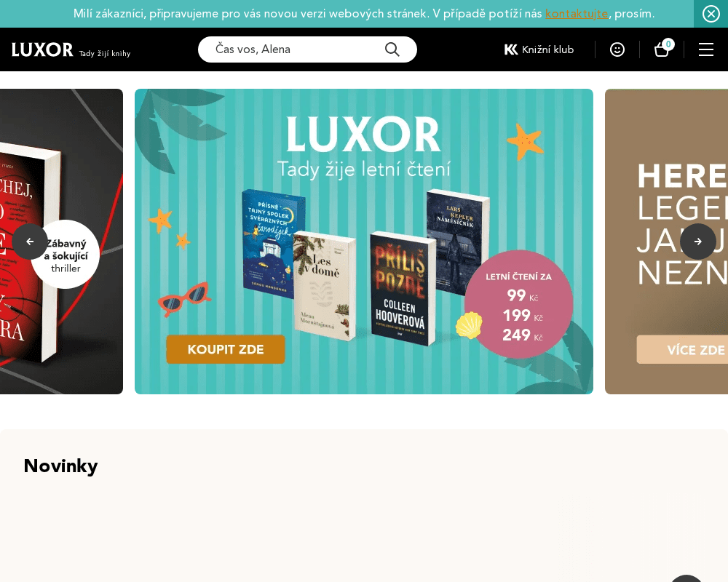
Task: Focus the book search field
Action: point(297,49)
